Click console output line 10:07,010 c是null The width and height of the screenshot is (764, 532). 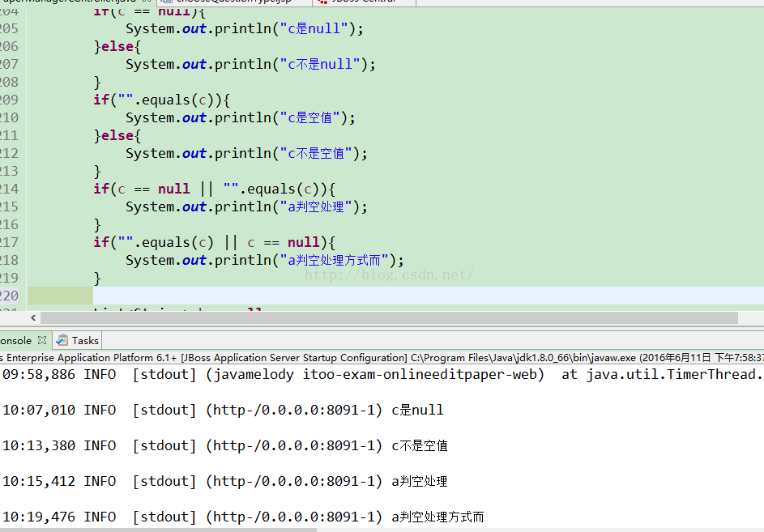[223, 411]
